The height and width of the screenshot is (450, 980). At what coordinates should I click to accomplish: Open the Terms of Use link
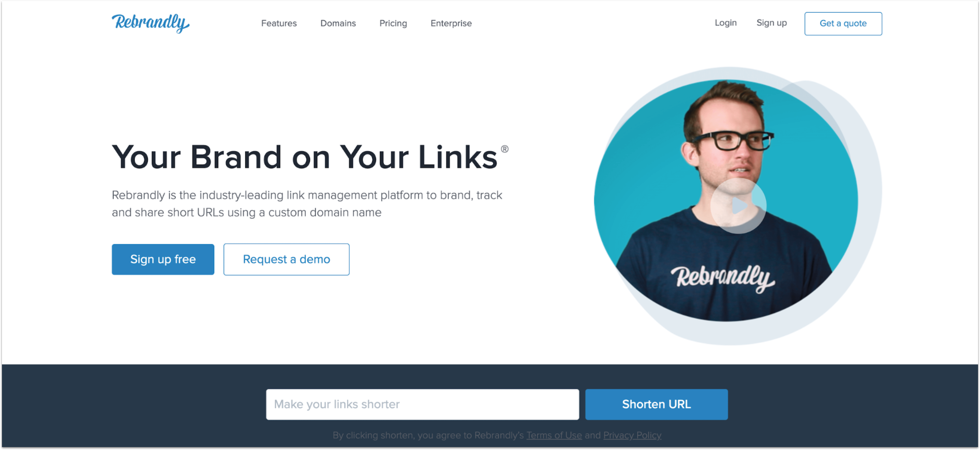click(554, 435)
